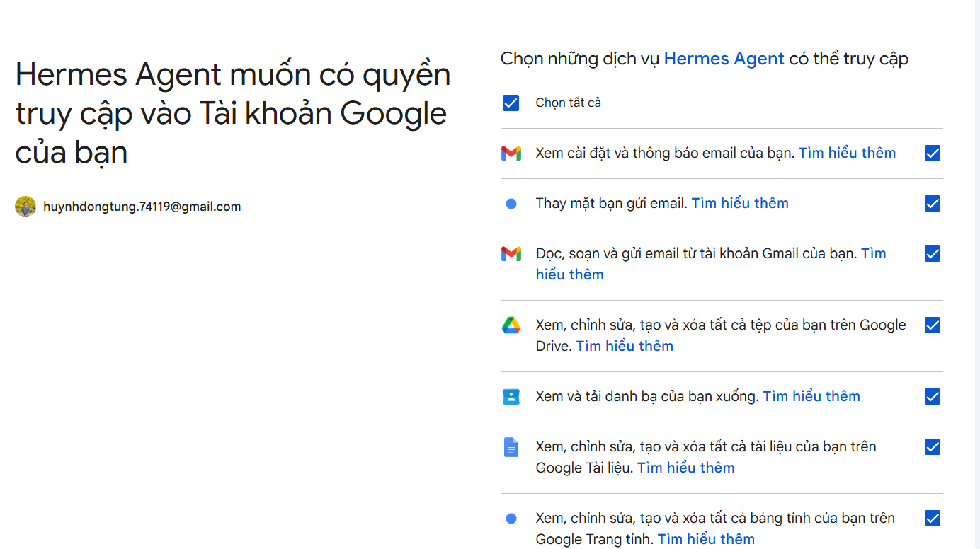
Task: Uncheck the 'Chọn tất cả' checkbox
Action: coord(511,103)
